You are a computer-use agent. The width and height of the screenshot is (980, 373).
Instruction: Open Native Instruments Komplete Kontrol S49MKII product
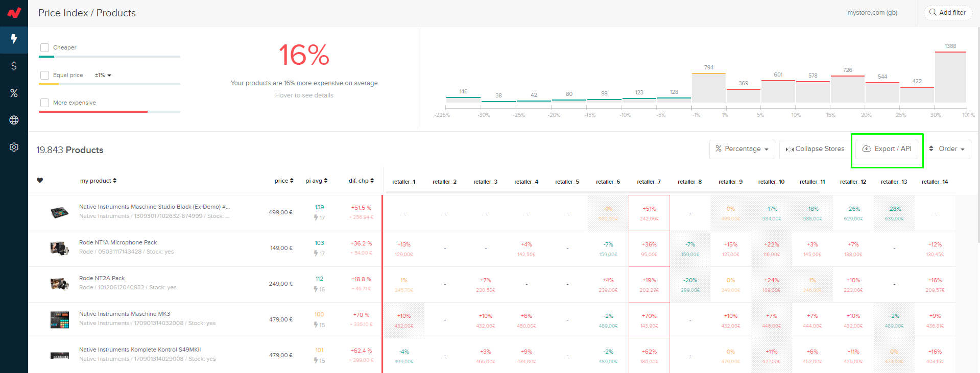140,350
